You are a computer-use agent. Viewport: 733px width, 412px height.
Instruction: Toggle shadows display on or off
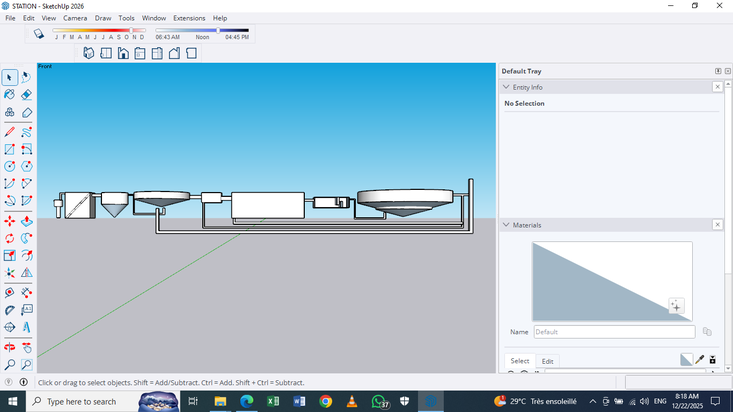click(39, 34)
